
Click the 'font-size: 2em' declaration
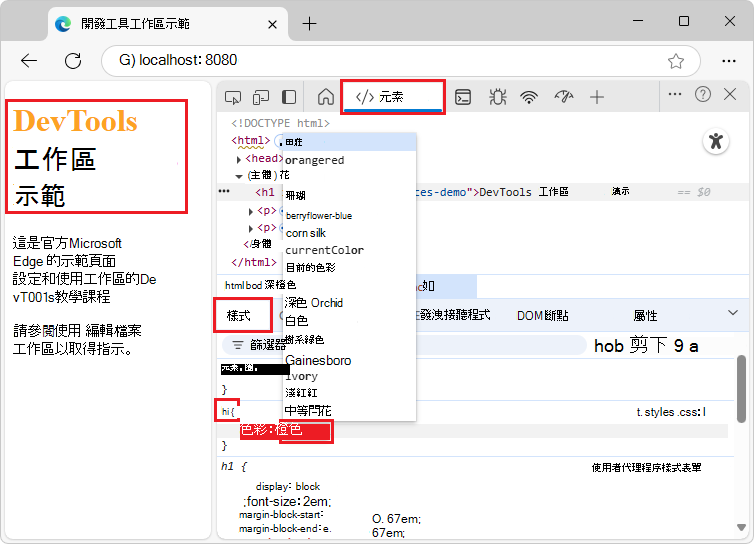tap(288, 502)
